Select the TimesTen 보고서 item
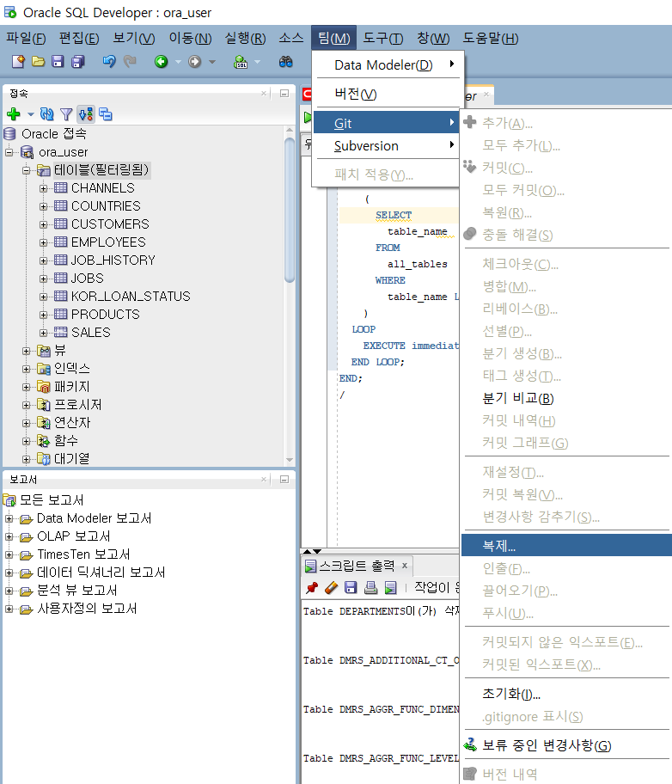Viewport: 672px width, 784px height. (x=83, y=554)
